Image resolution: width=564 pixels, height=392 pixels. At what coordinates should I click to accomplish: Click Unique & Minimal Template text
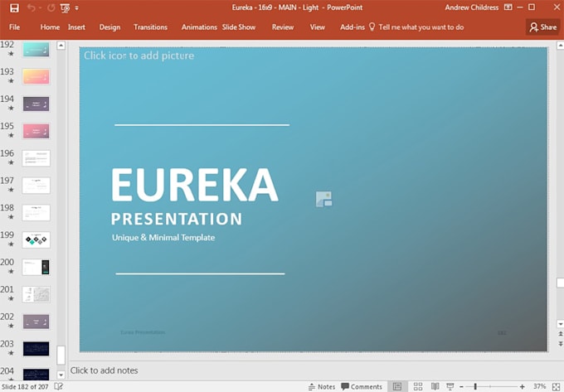[163, 238]
